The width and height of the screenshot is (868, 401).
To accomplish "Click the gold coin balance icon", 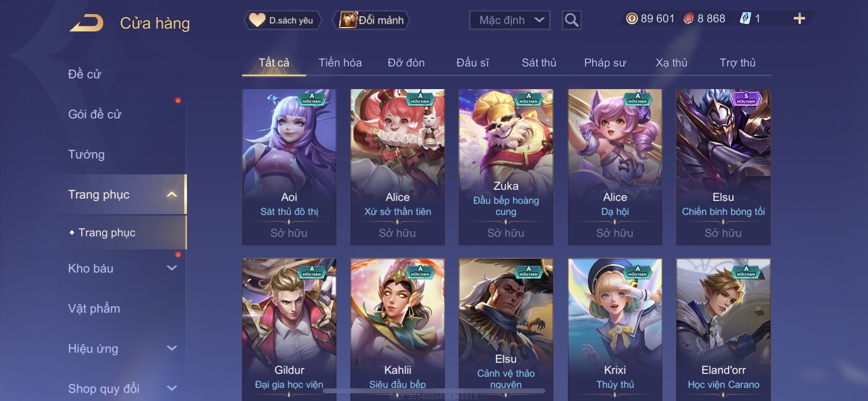I will coord(632,19).
